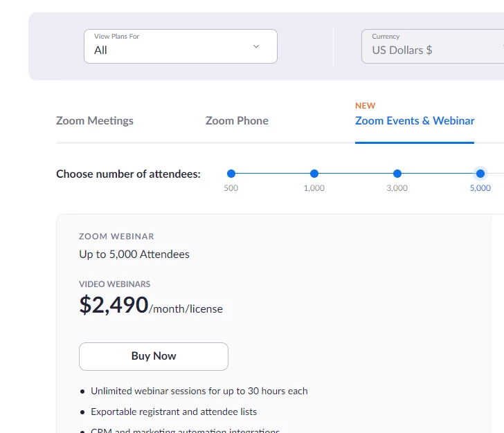Set attendee slider to the 500 dot

(231, 174)
